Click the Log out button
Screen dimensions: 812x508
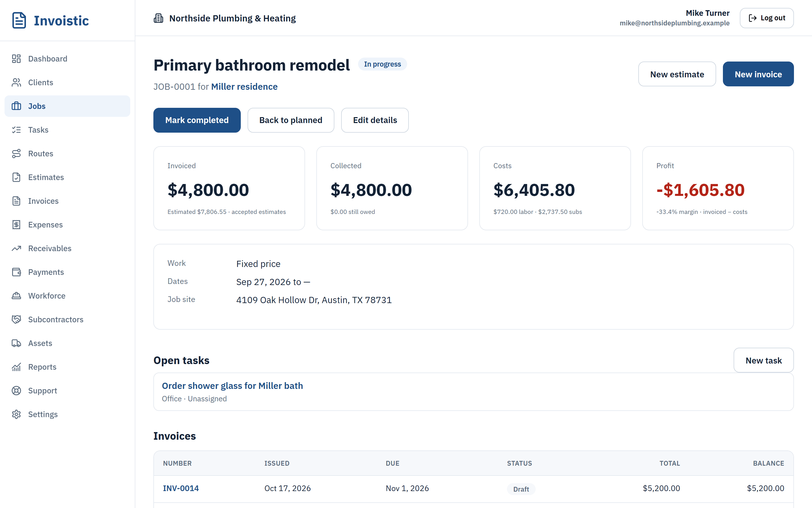pos(766,18)
